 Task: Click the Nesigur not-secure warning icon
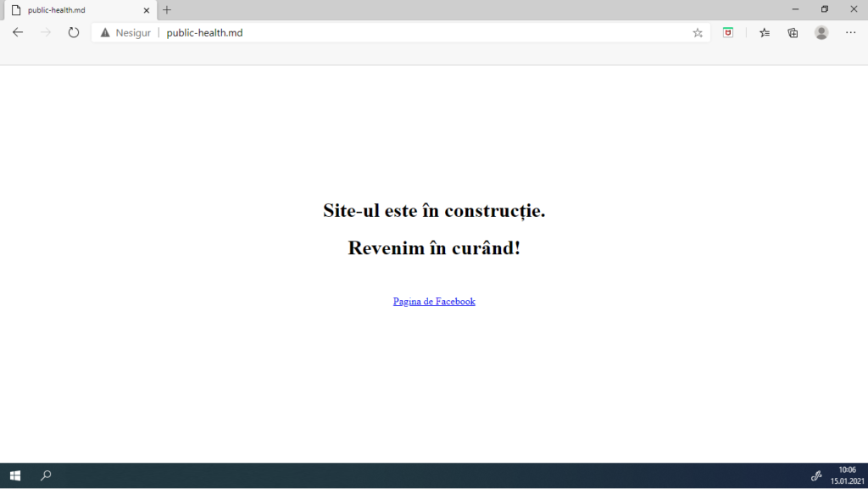pos(105,33)
